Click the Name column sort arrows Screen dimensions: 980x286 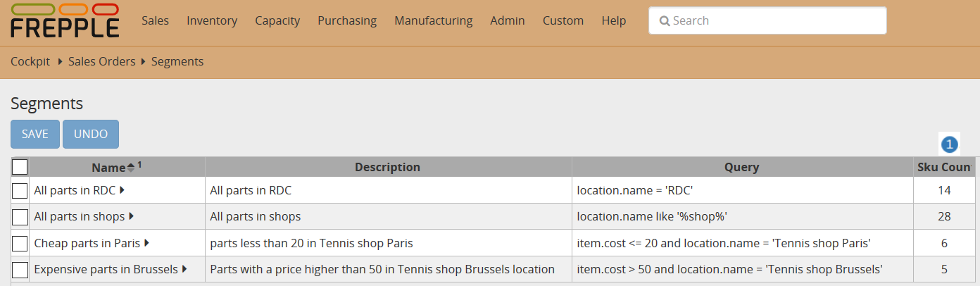130,168
